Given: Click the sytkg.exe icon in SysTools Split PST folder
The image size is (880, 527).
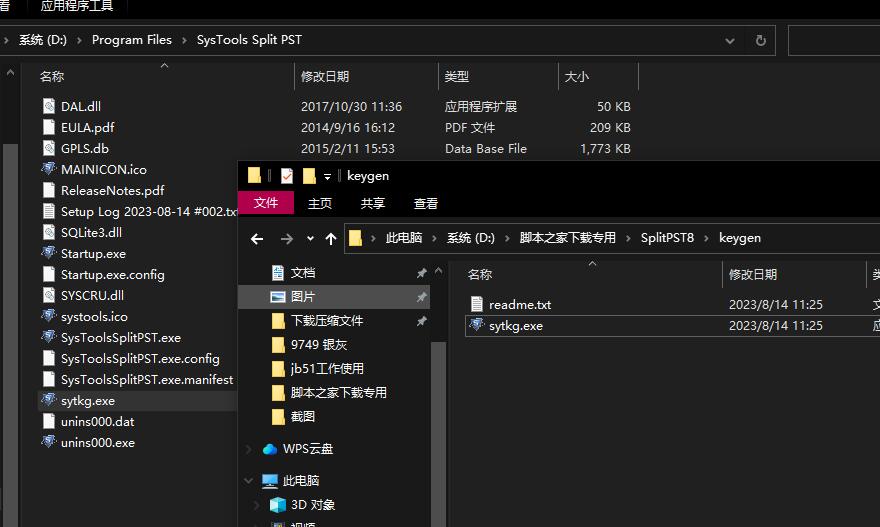Looking at the screenshot, I should click(49, 400).
